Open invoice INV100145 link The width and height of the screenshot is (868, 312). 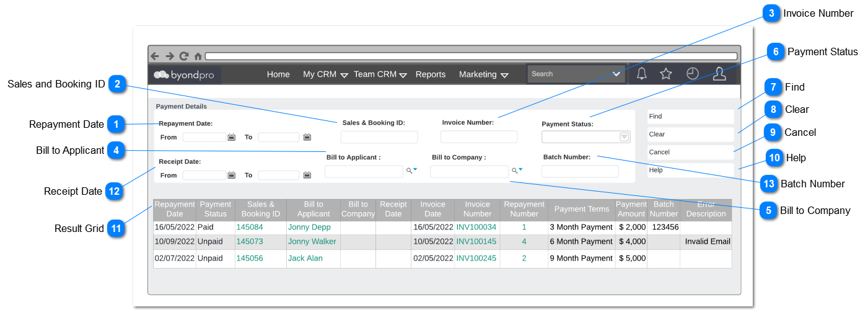pos(476,241)
